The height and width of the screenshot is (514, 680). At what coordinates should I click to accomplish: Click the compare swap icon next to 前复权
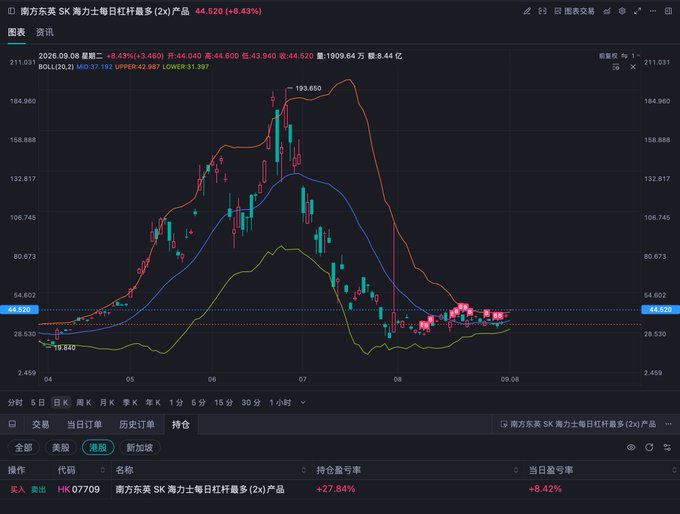(x=624, y=56)
